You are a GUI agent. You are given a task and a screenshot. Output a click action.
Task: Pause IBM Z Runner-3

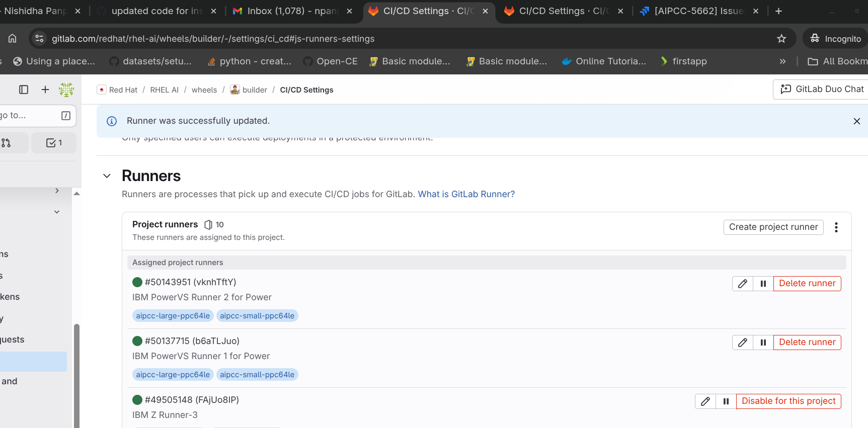click(x=726, y=401)
